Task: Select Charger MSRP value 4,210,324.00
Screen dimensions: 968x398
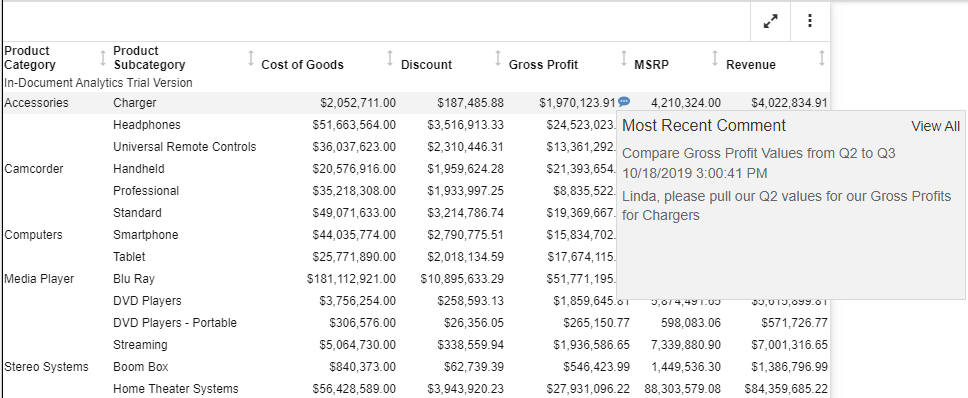Action: [685, 103]
